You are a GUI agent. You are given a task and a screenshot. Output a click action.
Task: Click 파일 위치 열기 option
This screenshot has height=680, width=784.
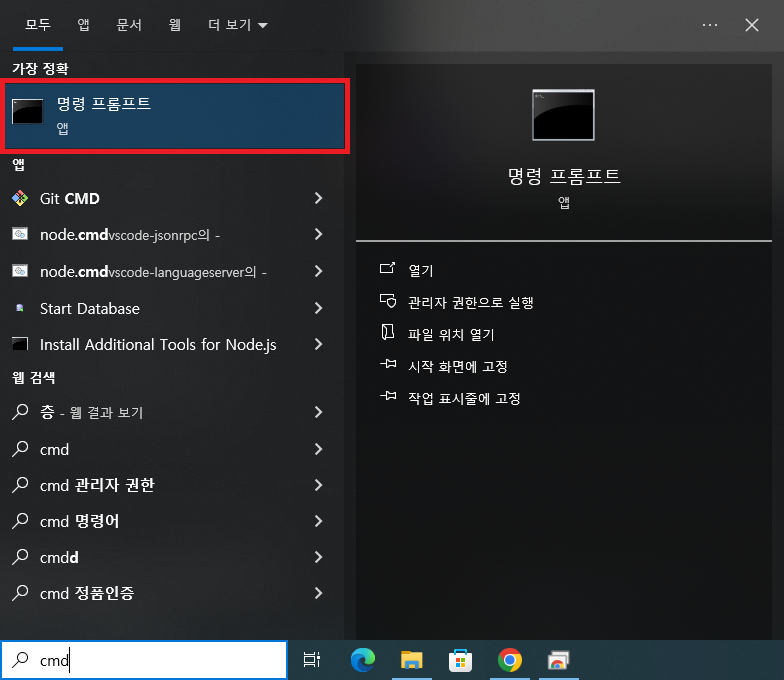coord(451,334)
